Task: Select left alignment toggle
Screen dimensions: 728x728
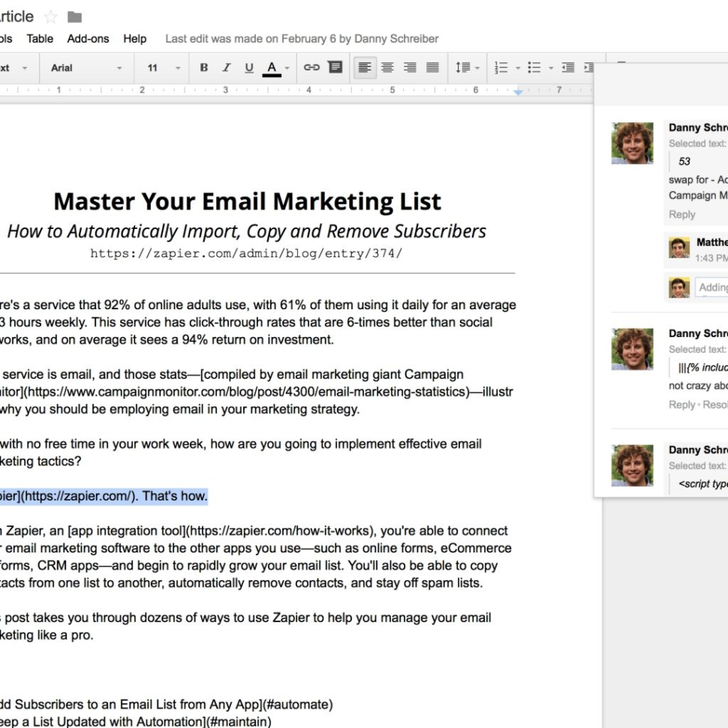Action: click(x=365, y=68)
